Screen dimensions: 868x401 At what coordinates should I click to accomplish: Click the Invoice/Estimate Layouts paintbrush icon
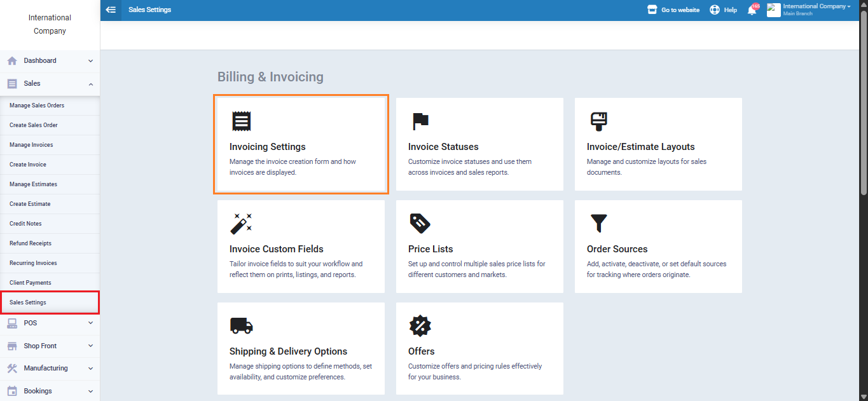pos(598,121)
